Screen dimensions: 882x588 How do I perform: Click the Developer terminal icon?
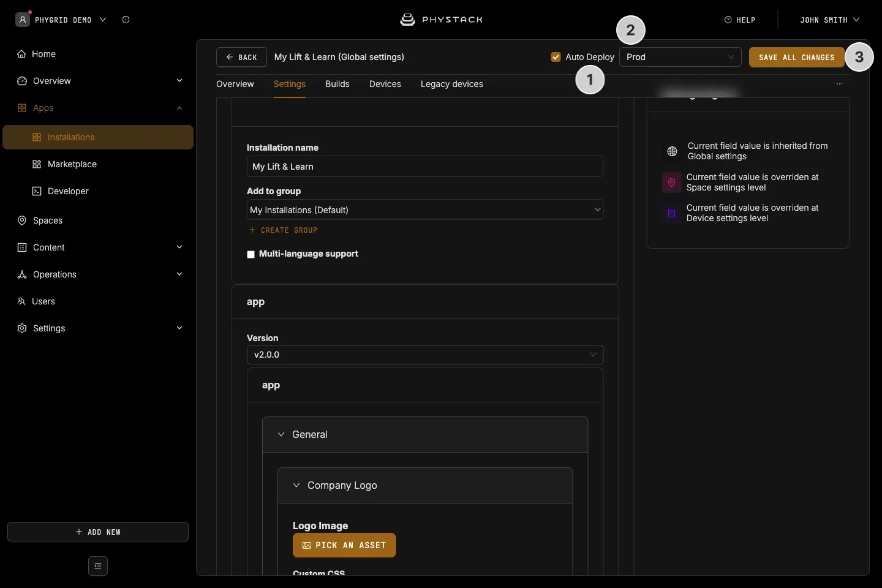point(37,191)
